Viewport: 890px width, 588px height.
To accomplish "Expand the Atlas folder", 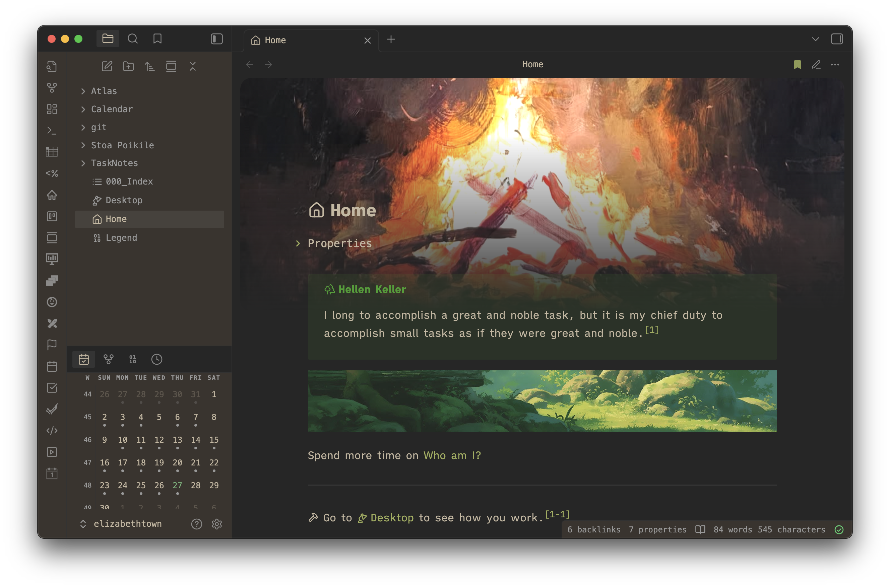I will (x=104, y=91).
